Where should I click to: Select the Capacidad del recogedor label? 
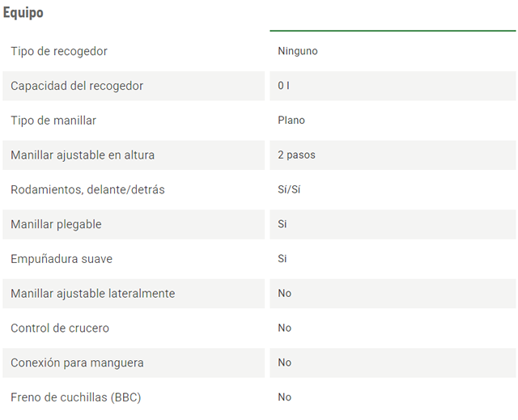click(x=77, y=86)
